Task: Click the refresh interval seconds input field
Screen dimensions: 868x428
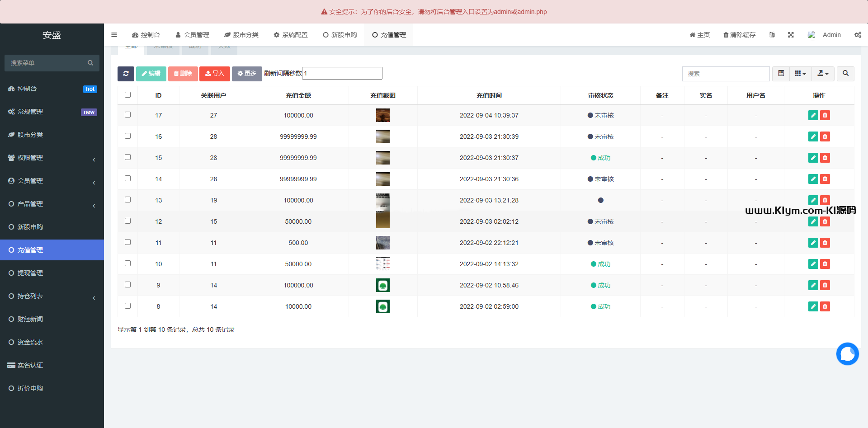Action: point(342,73)
